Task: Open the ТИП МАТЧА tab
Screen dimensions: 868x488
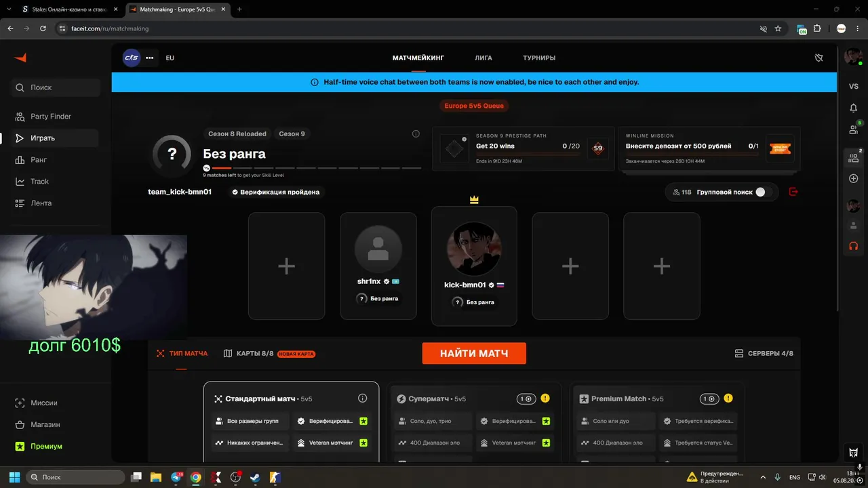Action: (x=182, y=354)
